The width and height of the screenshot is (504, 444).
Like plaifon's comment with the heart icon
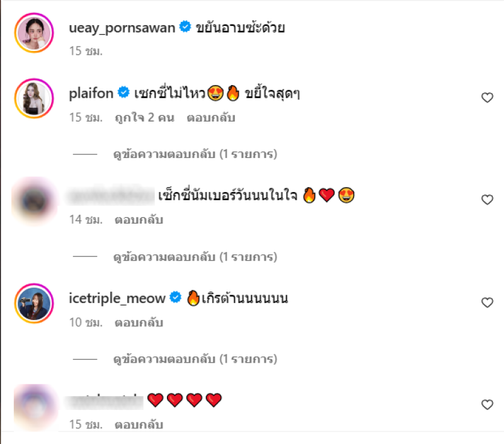pos(486,97)
